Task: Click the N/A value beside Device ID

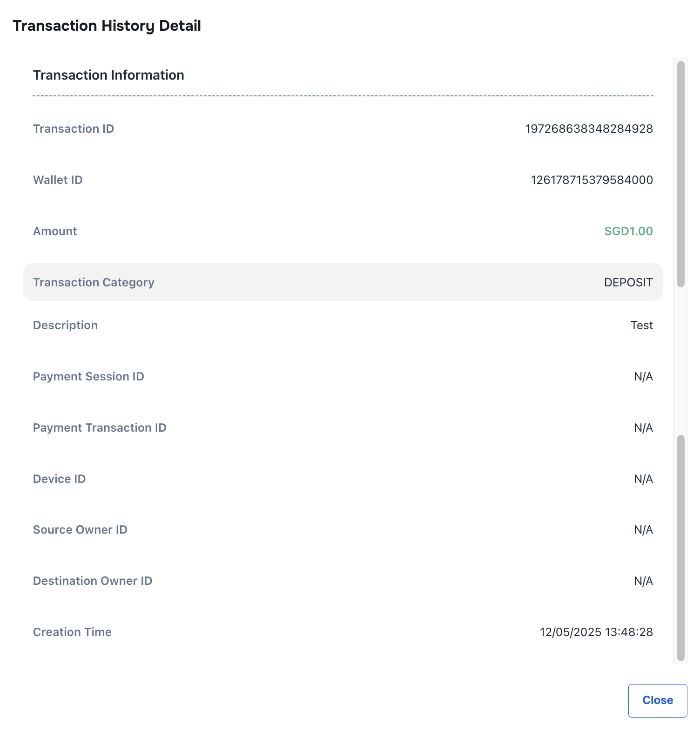Action: 644,479
